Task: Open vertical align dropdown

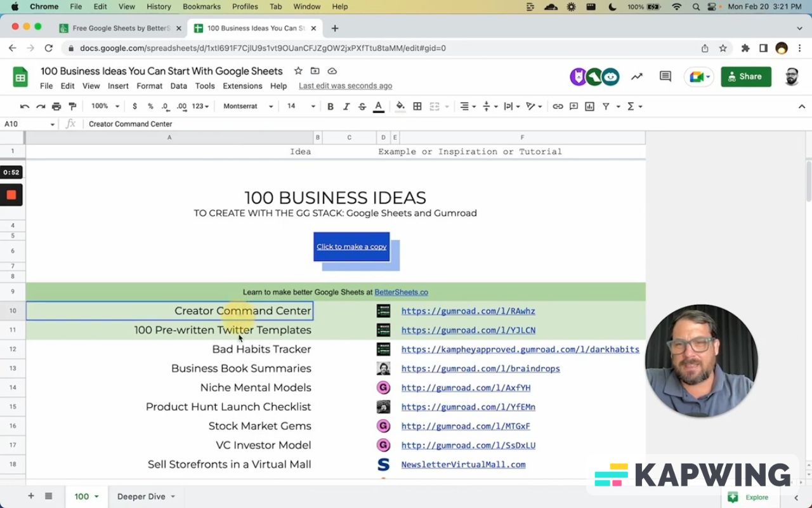Action: point(490,107)
